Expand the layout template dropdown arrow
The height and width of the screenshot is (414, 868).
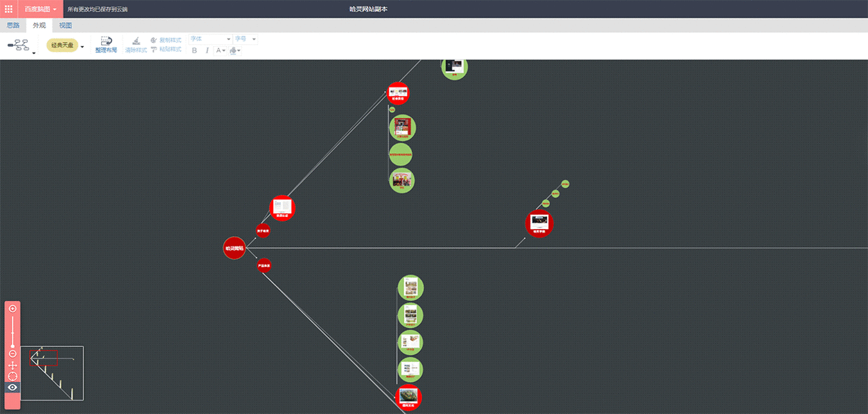click(33, 53)
